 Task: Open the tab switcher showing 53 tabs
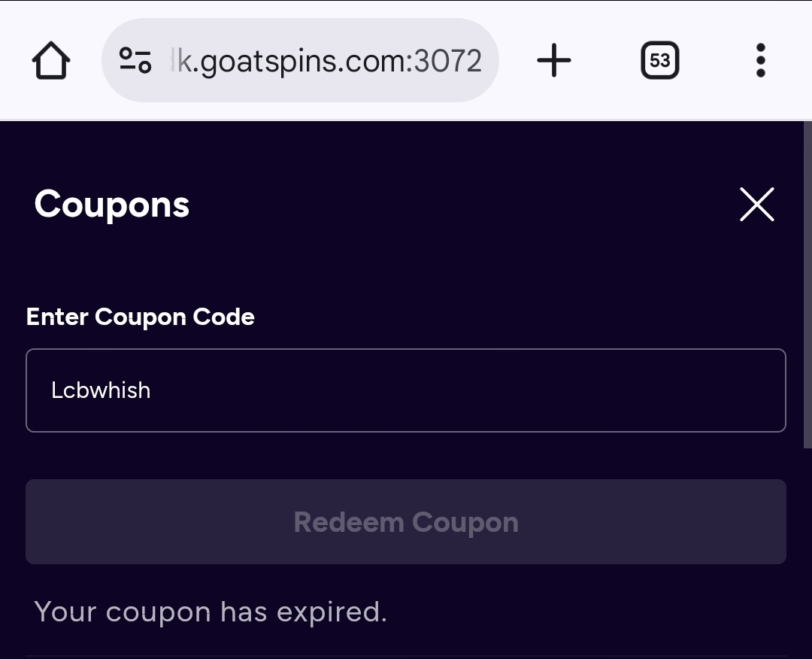pos(659,60)
